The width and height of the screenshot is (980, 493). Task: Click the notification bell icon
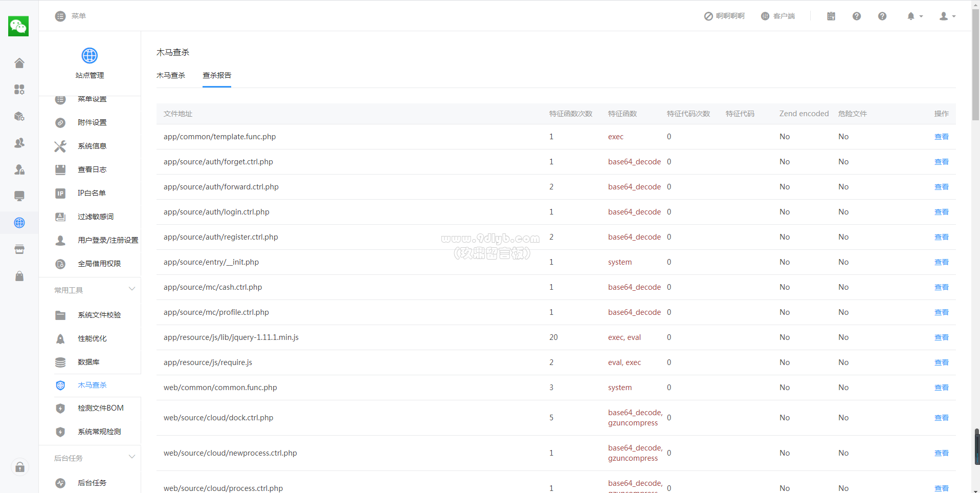[x=911, y=16]
